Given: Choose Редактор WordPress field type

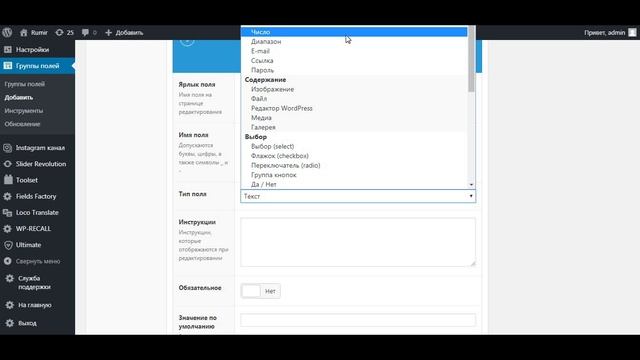Looking at the screenshot, I should pos(354,108).
